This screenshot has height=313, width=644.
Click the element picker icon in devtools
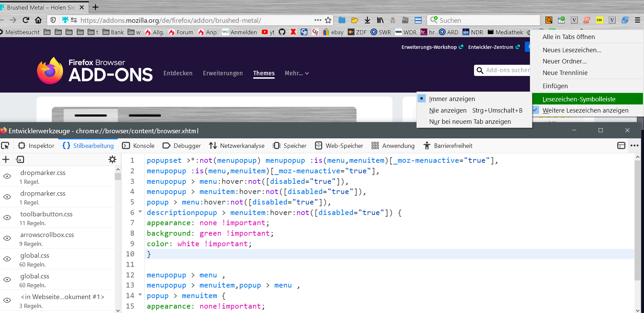coord(5,146)
